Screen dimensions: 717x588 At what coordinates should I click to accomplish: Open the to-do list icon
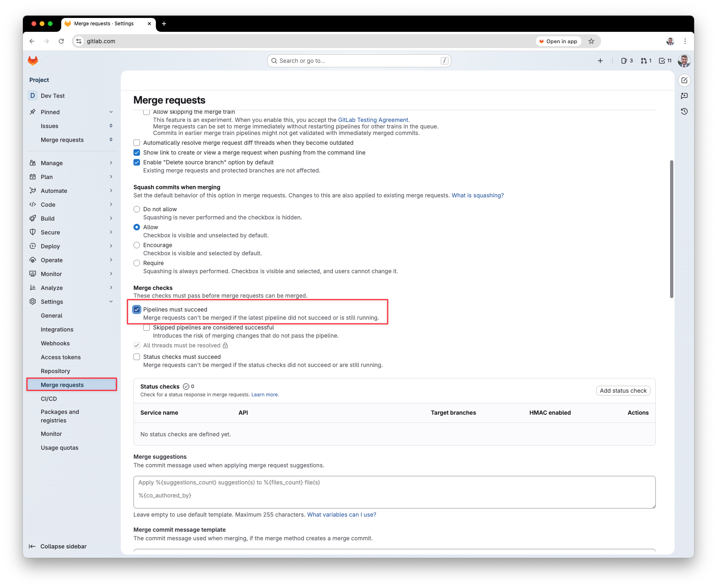point(665,61)
